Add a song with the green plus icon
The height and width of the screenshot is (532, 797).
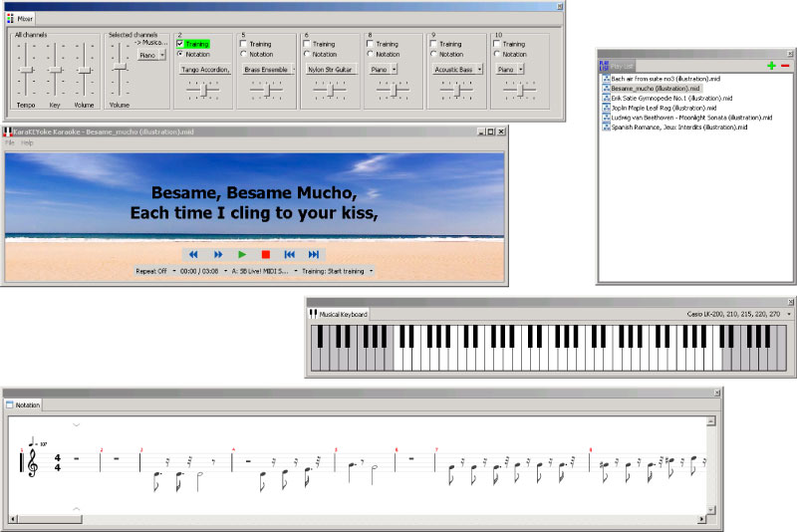click(771, 66)
